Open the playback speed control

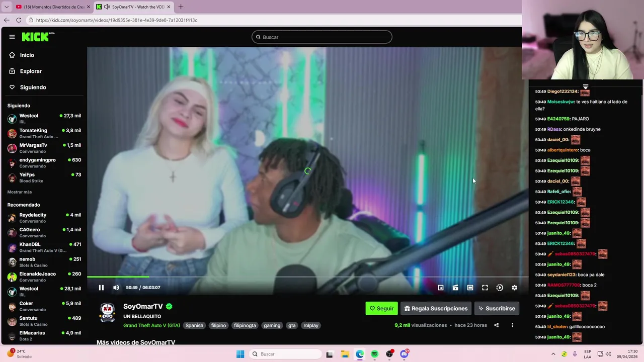click(x=500, y=288)
